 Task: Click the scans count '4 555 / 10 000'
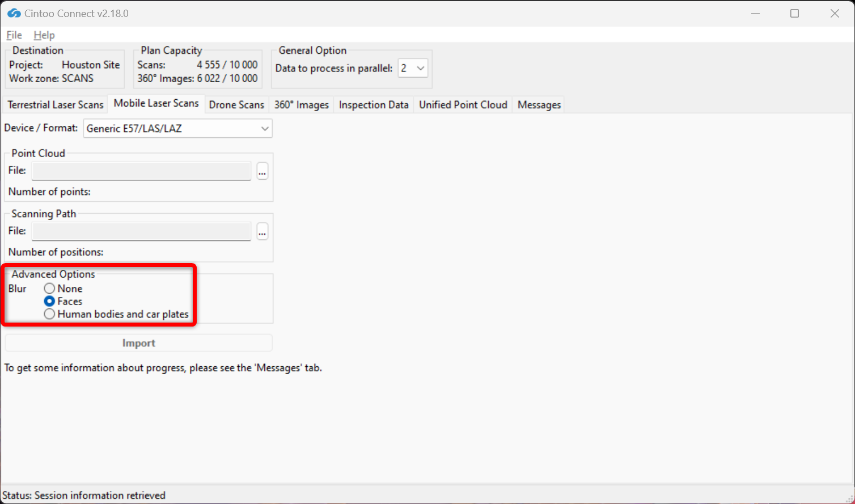(x=227, y=65)
